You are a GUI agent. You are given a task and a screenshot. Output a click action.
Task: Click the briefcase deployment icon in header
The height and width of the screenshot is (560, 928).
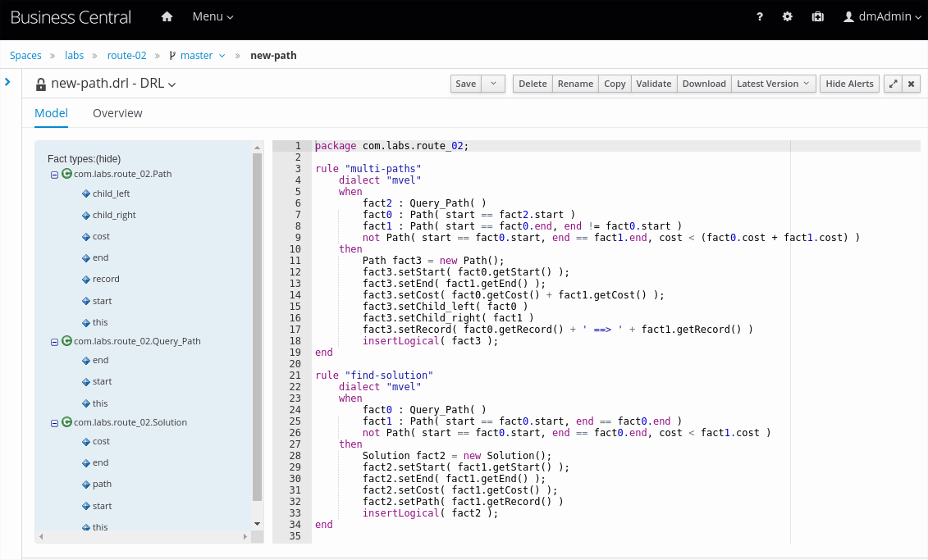coord(817,16)
